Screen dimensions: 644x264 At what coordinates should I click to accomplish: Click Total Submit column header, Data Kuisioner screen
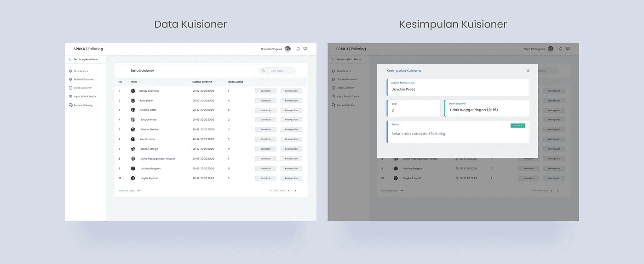click(235, 82)
